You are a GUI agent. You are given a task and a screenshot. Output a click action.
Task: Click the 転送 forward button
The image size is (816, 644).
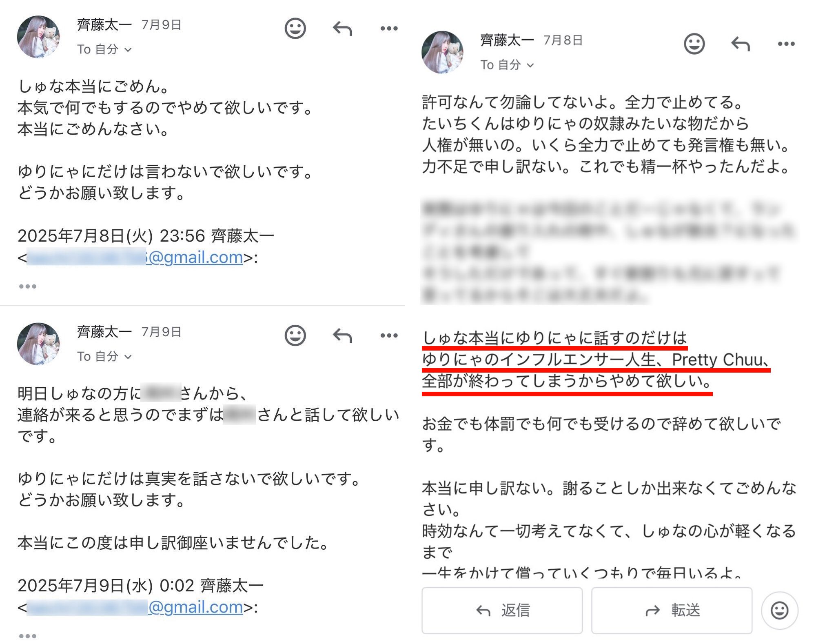tap(672, 611)
